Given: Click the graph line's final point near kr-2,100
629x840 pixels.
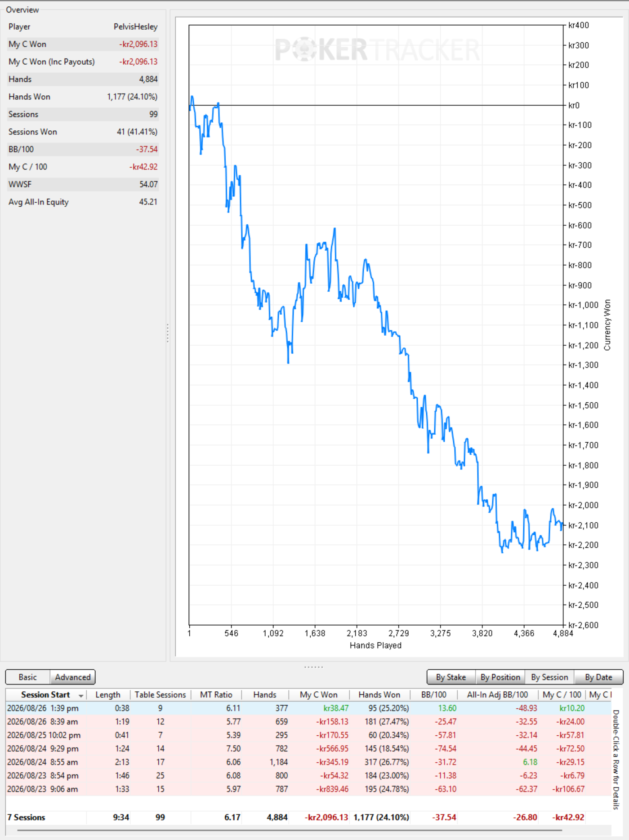Looking at the screenshot, I should pyautogui.click(x=562, y=524).
